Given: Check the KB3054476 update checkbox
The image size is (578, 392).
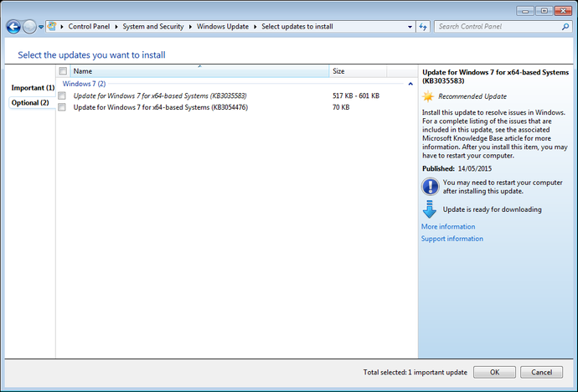Looking at the screenshot, I should (x=62, y=107).
